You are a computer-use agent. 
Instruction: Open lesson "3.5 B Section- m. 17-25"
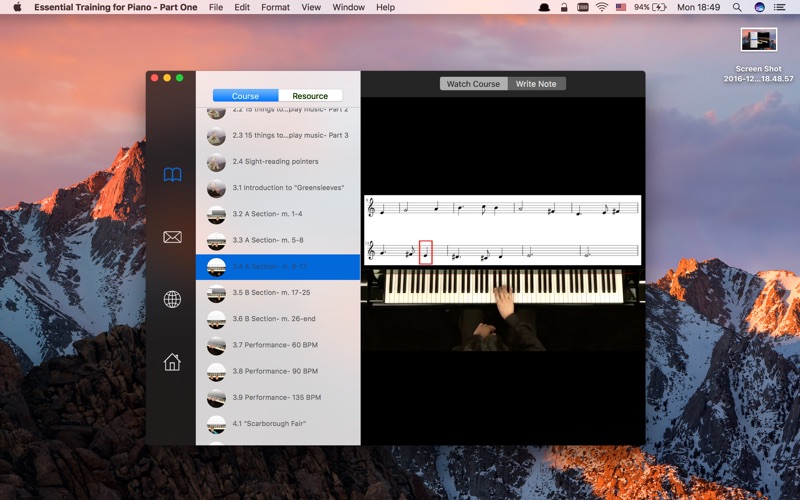(278, 293)
